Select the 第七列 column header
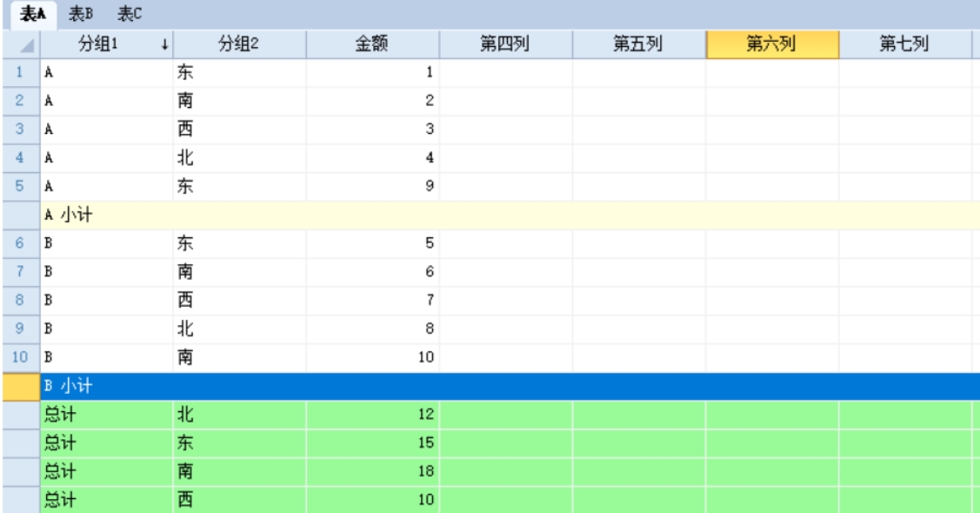 click(x=905, y=44)
